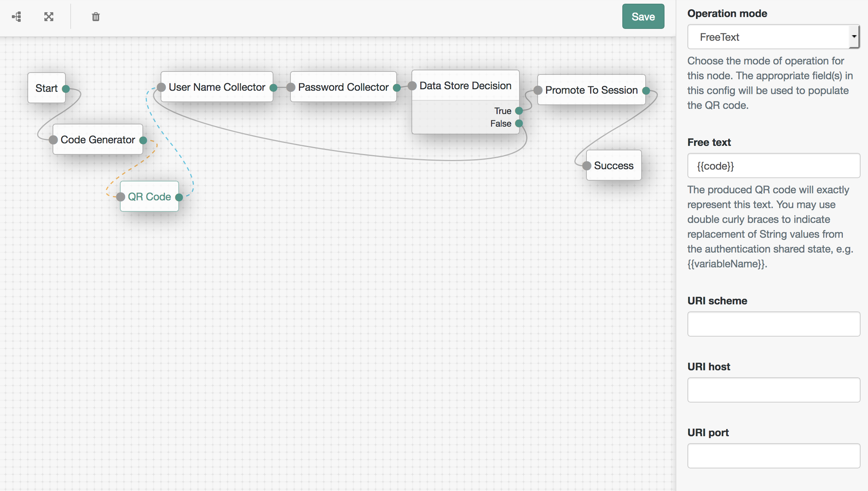Click into the Free text field
Viewport: 868px width, 491px height.
(x=773, y=166)
